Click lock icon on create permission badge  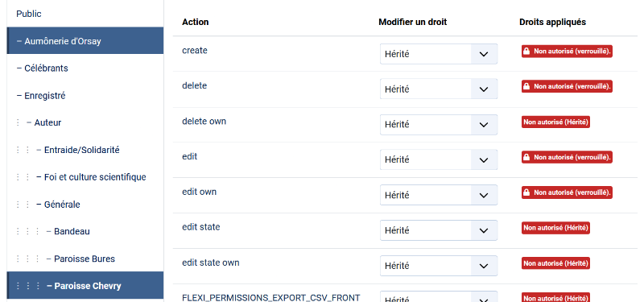click(526, 52)
